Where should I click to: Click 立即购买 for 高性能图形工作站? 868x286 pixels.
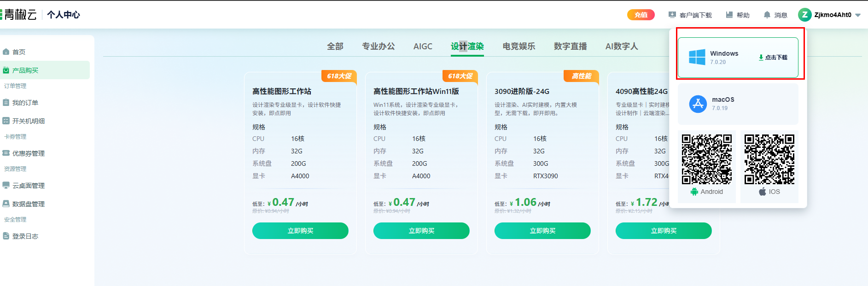coord(300,231)
